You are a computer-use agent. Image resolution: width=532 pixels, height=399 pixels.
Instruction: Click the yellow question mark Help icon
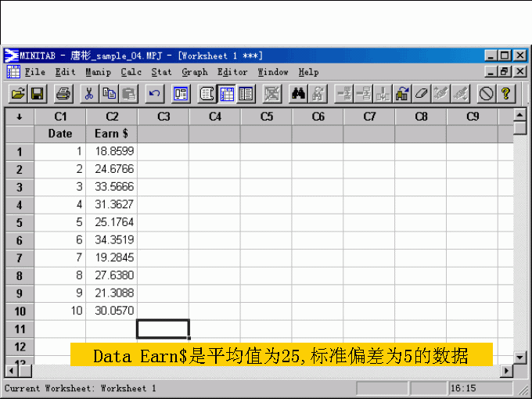tap(506, 94)
